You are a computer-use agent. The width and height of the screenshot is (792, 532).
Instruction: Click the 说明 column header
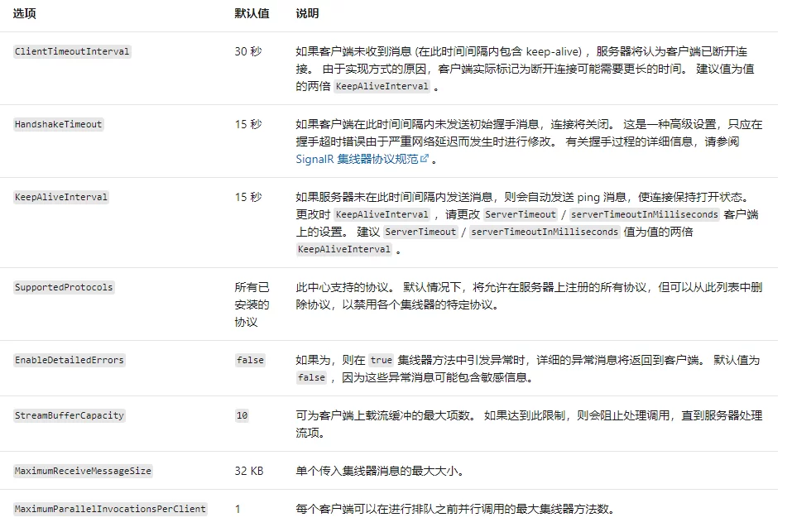(x=307, y=13)
